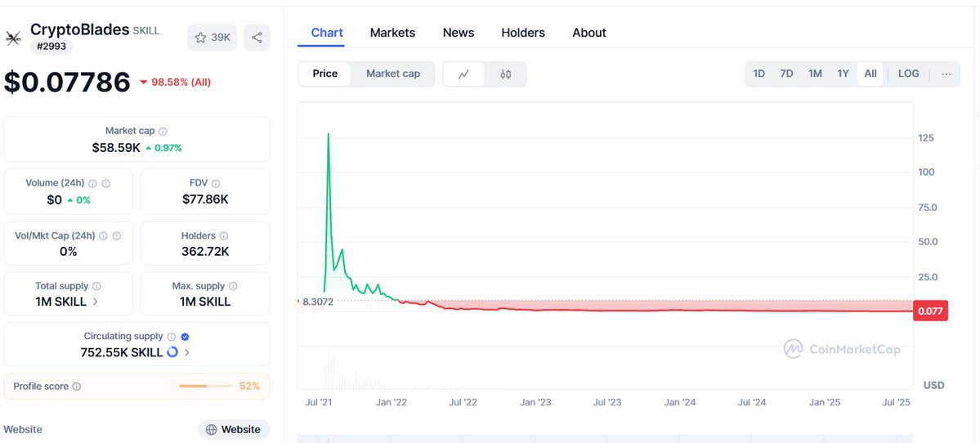Click the USD currency label
Screen dimensions: 980x443
(x=933, y=385)
